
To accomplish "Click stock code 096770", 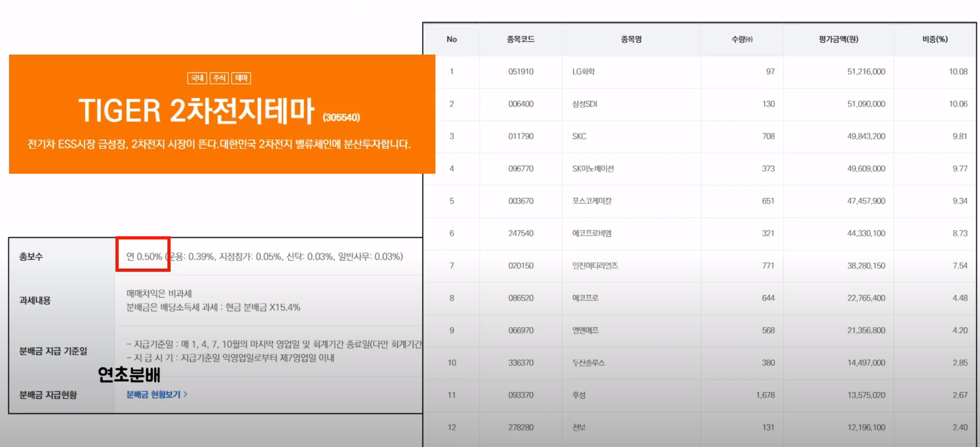I will [520, 168].
